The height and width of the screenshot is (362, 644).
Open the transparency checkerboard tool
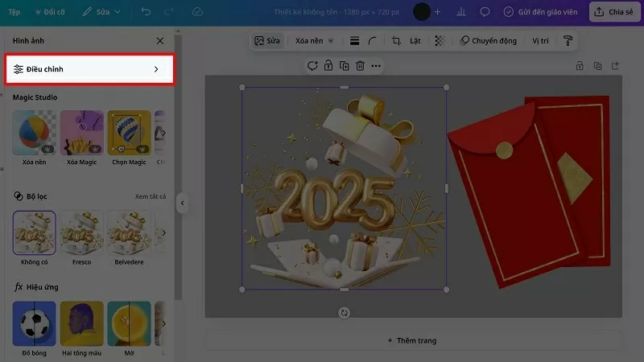(439, 41)
